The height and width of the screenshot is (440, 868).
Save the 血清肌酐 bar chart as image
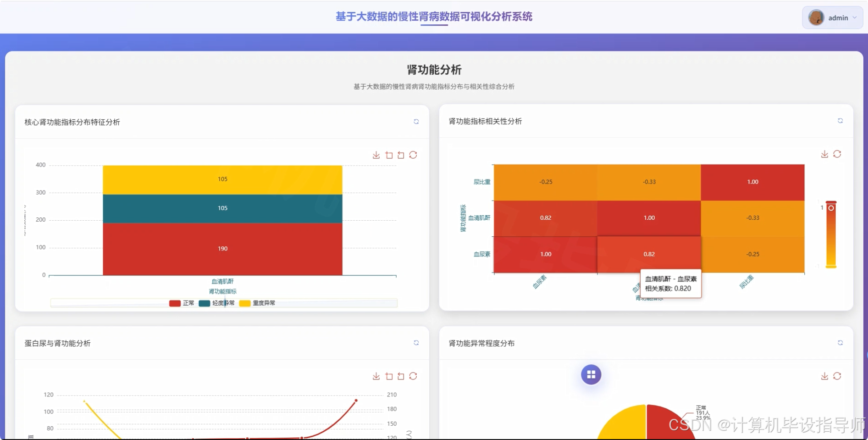pos(376,155)
